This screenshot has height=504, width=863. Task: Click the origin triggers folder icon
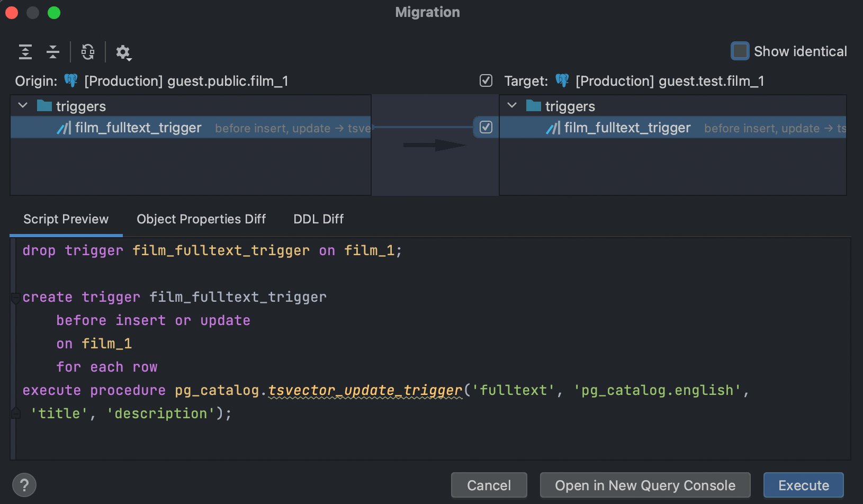[x=44, y=106]
